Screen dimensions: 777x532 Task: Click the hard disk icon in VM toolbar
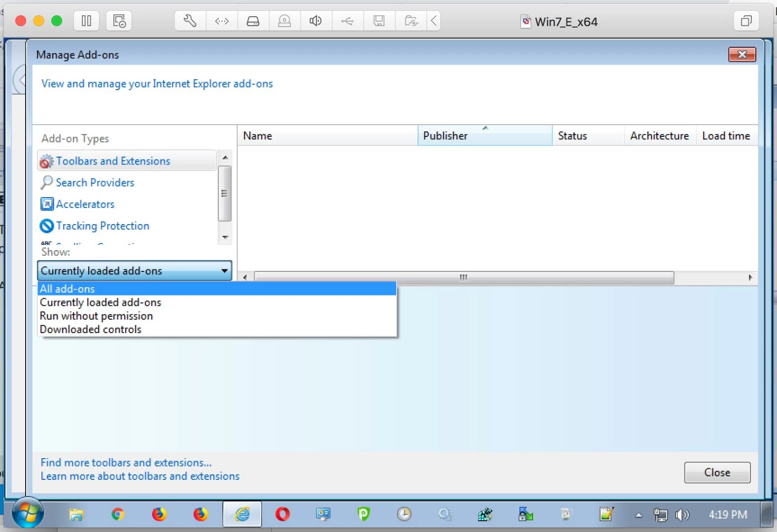pos(253,21)
